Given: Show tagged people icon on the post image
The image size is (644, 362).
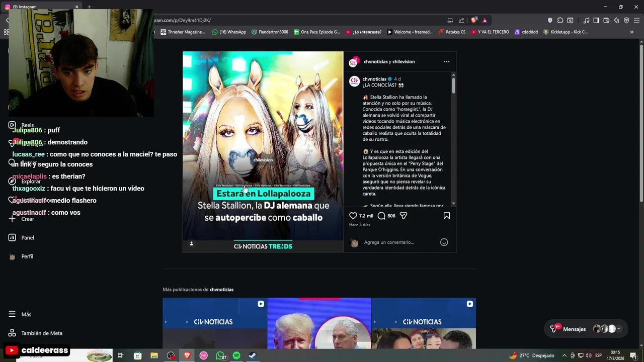Looking at the screenshot, I should (191, 243).
